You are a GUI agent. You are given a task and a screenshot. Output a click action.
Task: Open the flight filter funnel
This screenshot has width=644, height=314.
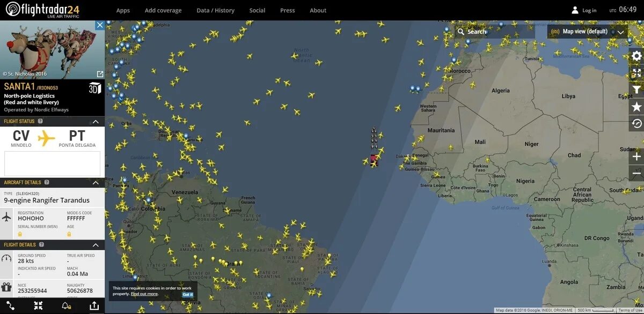click(x=636, y=89)
